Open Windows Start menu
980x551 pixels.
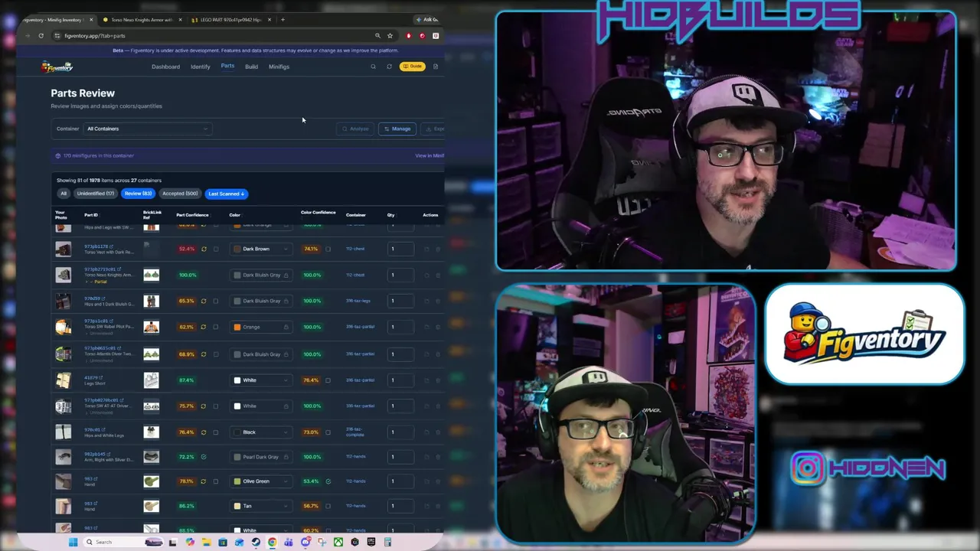coord(73,542)
